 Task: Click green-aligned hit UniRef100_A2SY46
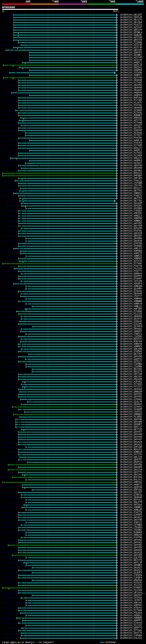click(131, 78)
